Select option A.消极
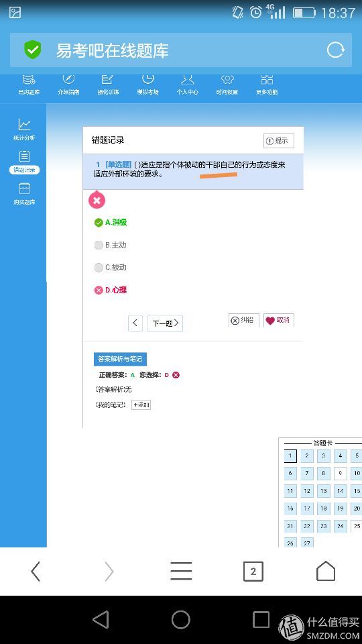The width and height of the screenshot is (362, 644). 111,223
